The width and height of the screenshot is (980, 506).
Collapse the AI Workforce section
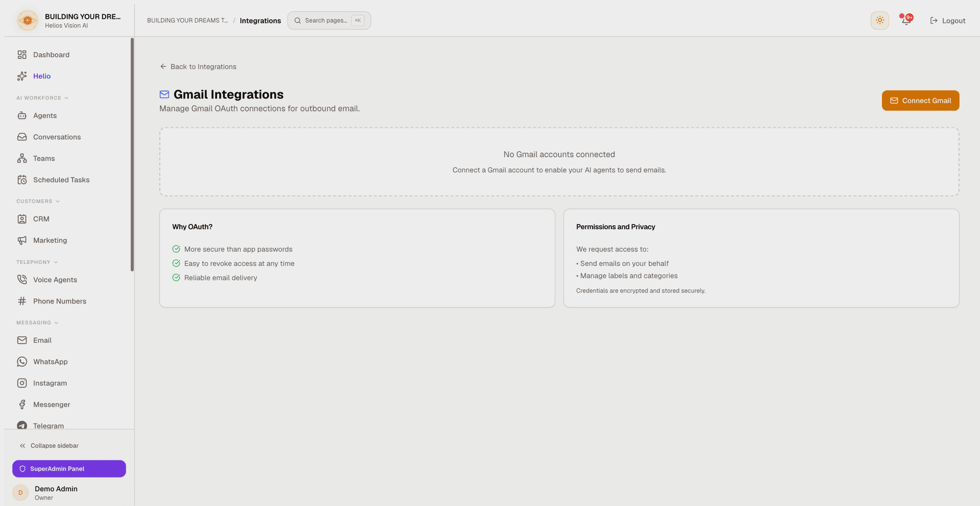[42, 98]
